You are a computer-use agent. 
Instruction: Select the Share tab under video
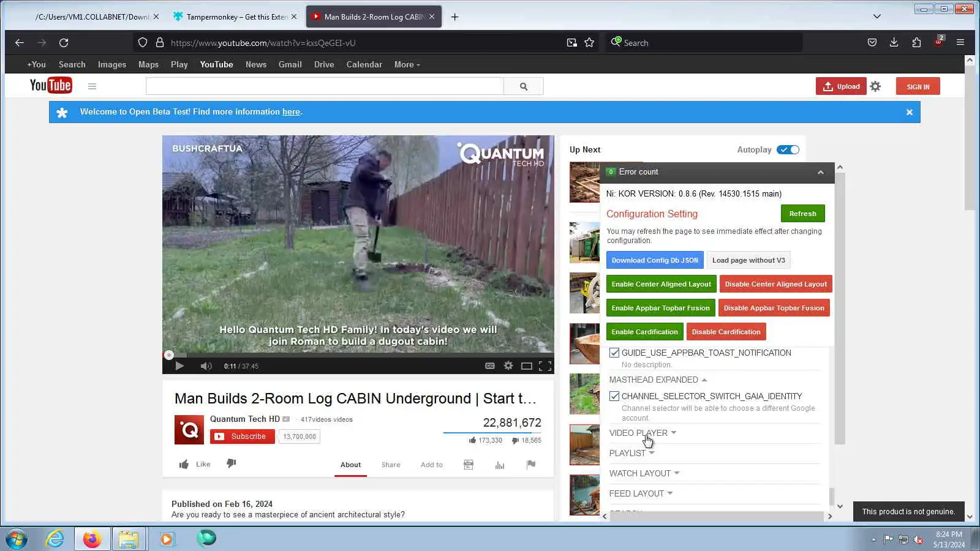click(x=391, y=465)
